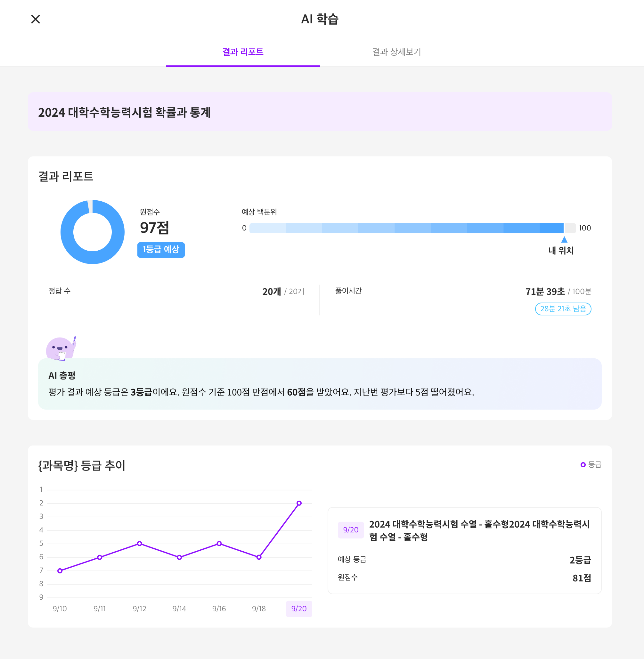644x659 pixels.
Task: Click the 28분 21초 남음 time badge
Action: tap(563, 309)
